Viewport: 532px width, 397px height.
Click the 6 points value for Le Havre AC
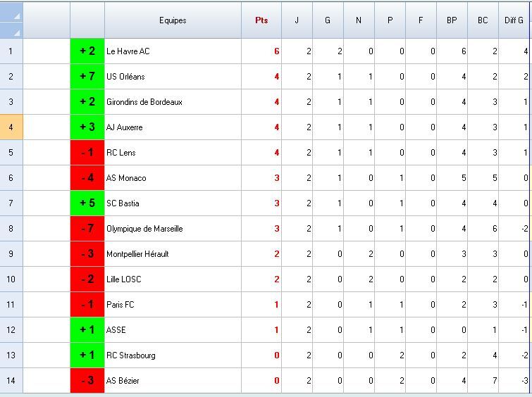(x=261, y=51)
